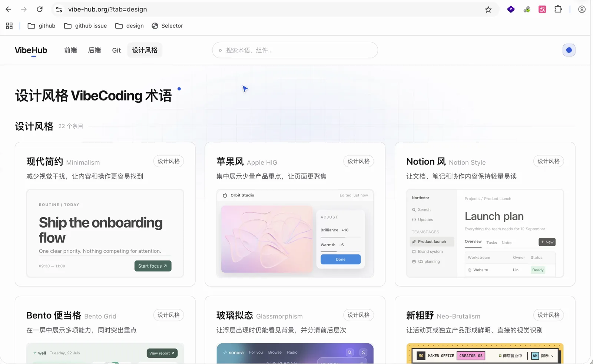This screenshot has height=364, width=593.
Task: Toggle the blue theme button
Action: 569,50
